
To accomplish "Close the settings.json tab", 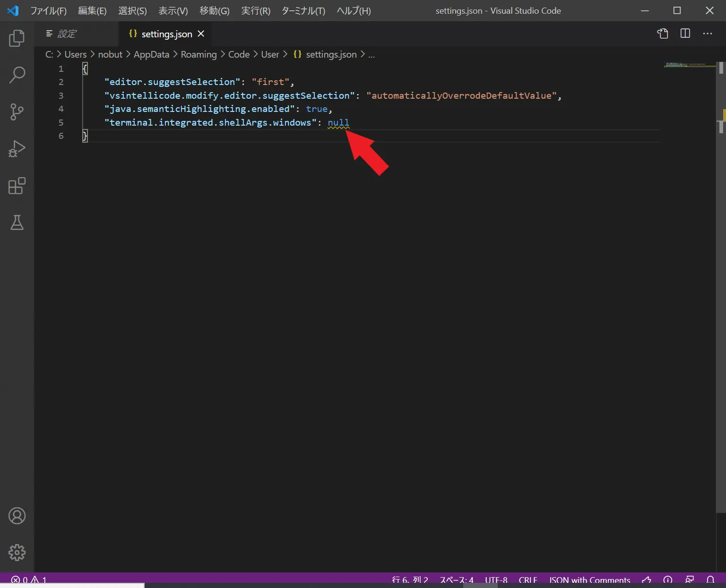I will point(201,34).
